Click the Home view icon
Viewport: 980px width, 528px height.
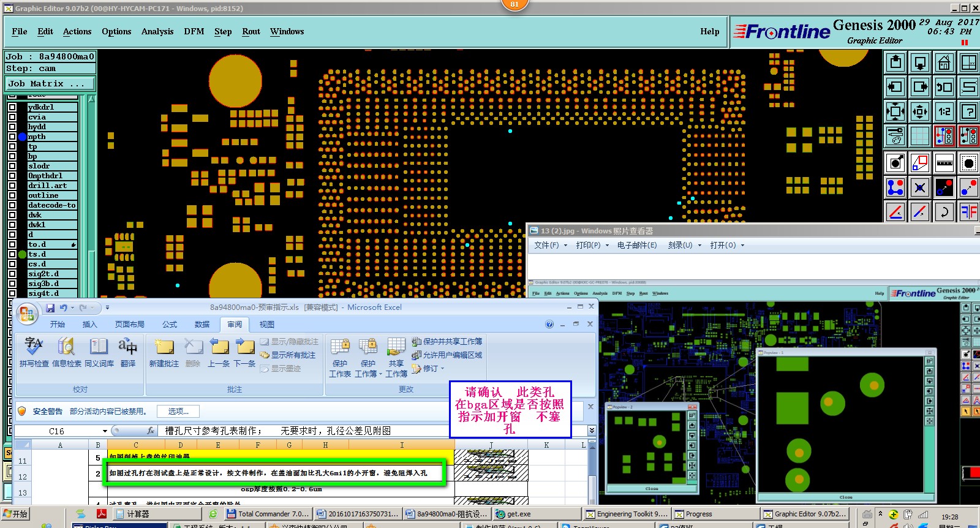point(944,62)
